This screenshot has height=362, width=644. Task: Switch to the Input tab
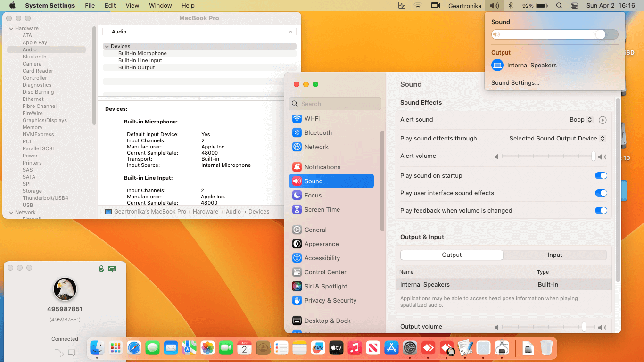(x=555, y=255)
